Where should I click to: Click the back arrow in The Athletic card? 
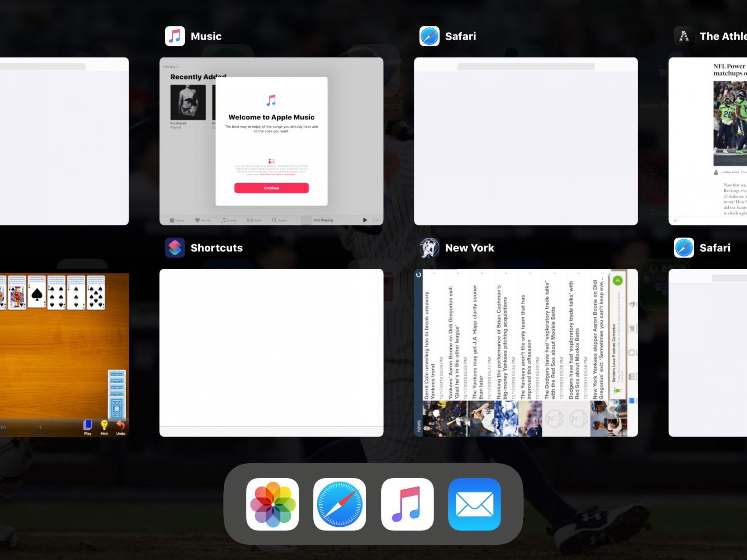point(676,221)
